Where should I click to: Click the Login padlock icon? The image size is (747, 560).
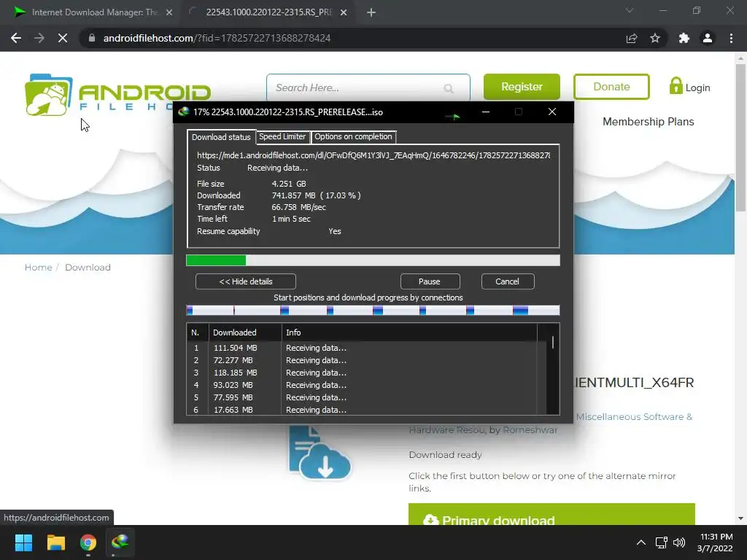coord(676,86)
